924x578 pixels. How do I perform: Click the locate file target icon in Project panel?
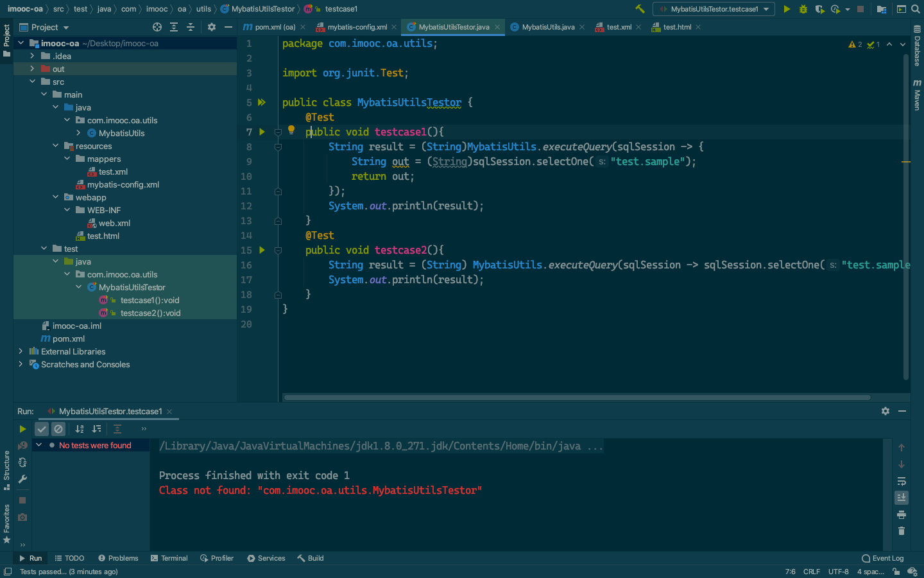157,27
